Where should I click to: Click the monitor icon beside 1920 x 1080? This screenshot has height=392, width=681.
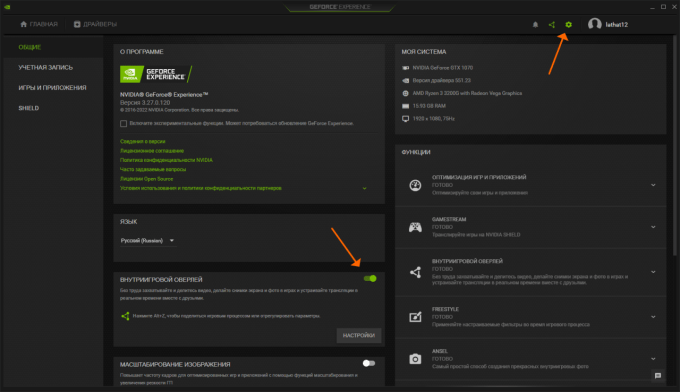click(x=405, y=119)
